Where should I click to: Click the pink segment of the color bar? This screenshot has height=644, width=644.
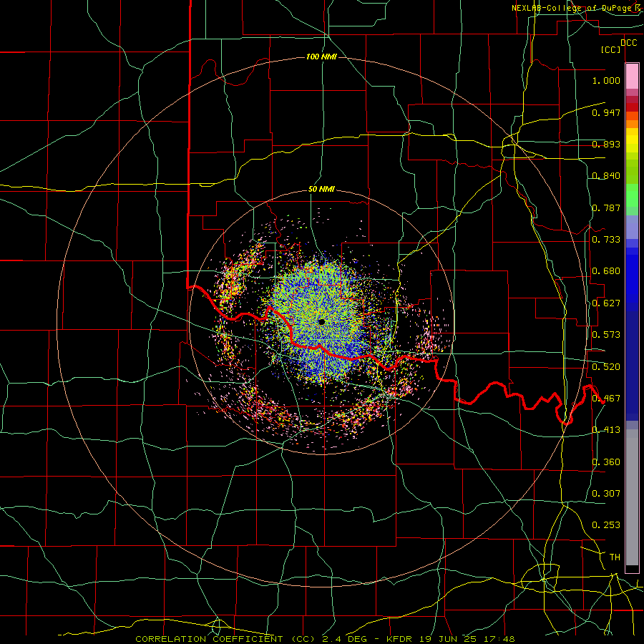click(632, 77)
